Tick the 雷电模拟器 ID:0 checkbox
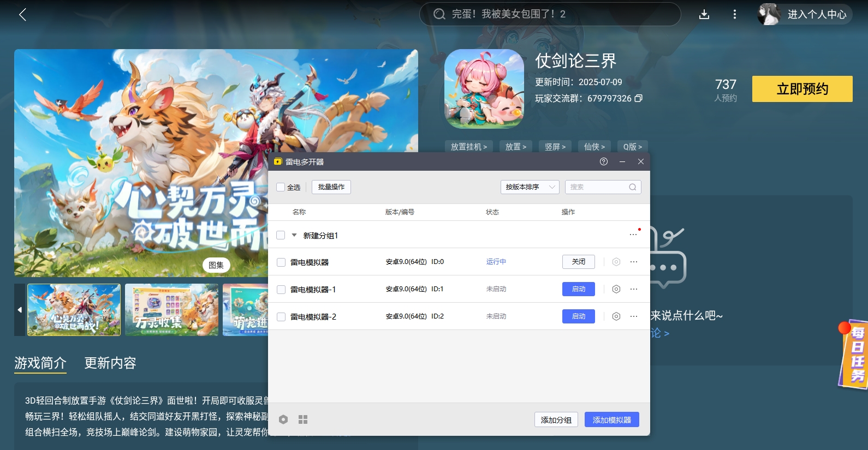Viewport: 868px width, 450px height. click(x=281, y=262)
